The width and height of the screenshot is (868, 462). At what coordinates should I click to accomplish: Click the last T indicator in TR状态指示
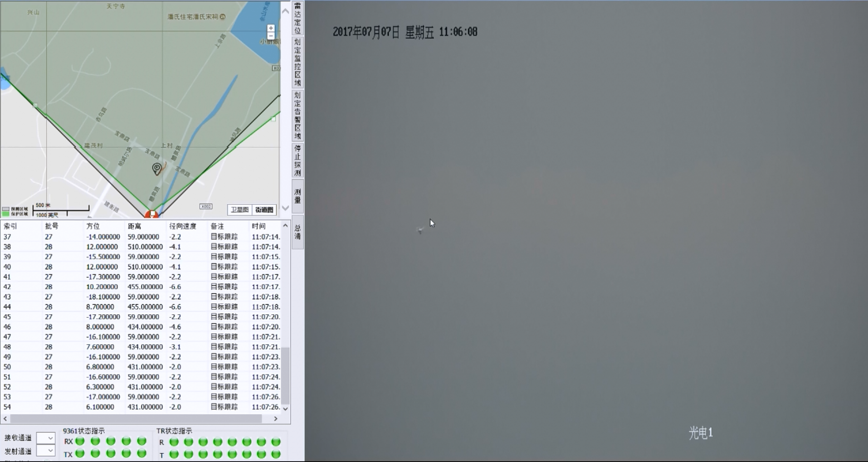click(x=275, y=454)
